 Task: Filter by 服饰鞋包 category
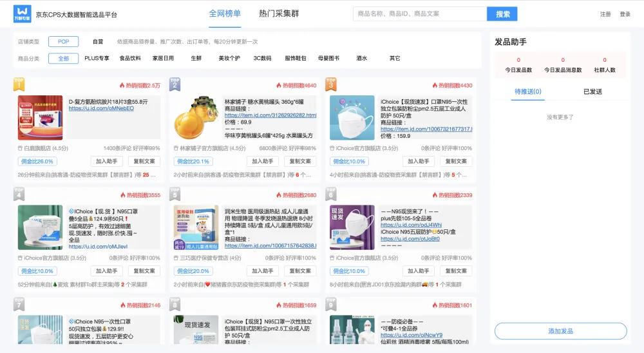pos(296,59)
